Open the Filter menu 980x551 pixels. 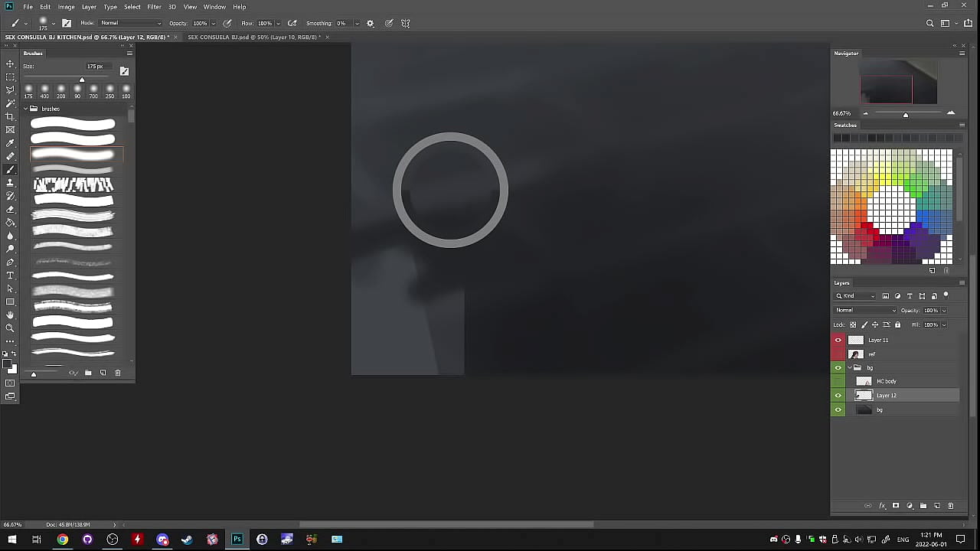point(154,7)
